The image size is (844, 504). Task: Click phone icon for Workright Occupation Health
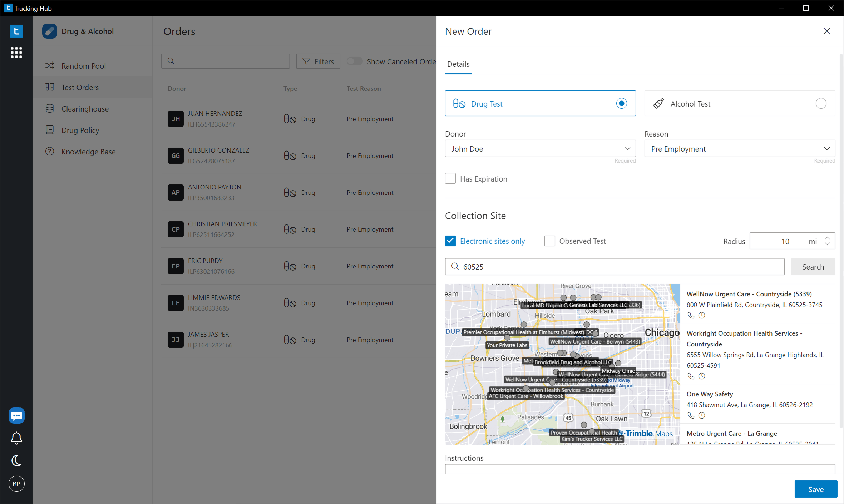pyautogui.click(x=691, y=376)
